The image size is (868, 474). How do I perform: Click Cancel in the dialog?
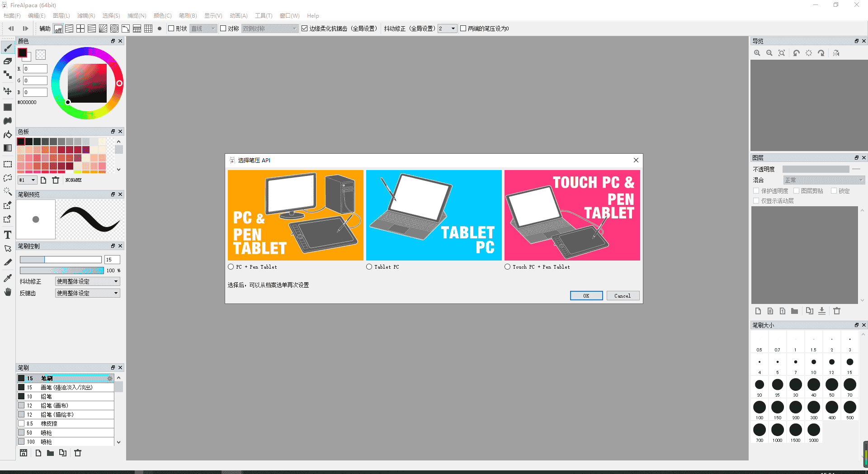[623, 296]
